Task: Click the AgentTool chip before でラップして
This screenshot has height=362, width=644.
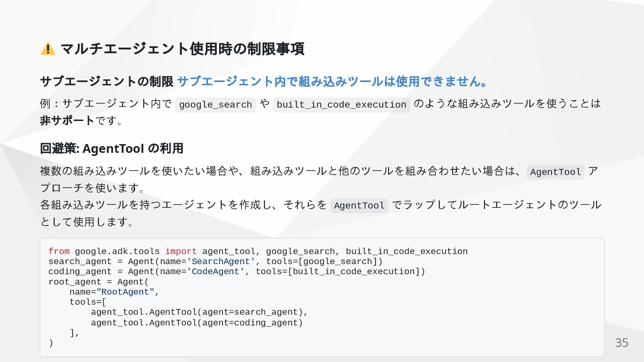Action: pos(359,206)
